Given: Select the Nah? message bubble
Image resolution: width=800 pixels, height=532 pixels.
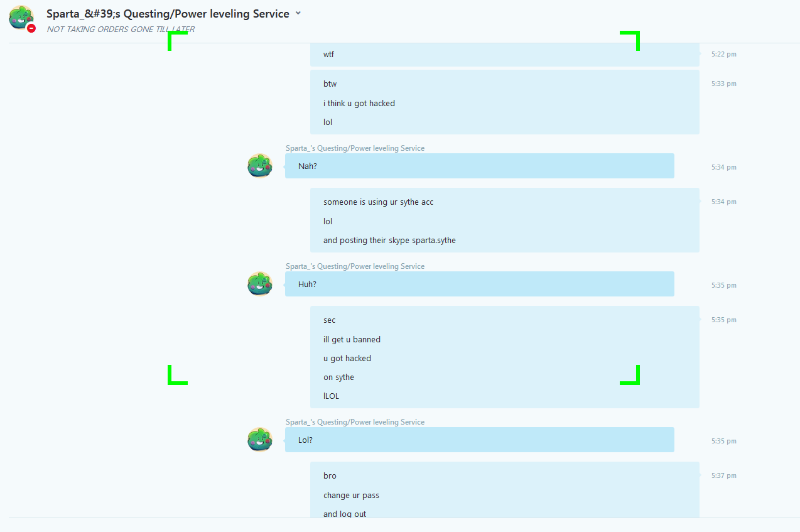Looking at the screenshot, I should tap(480, 166).
